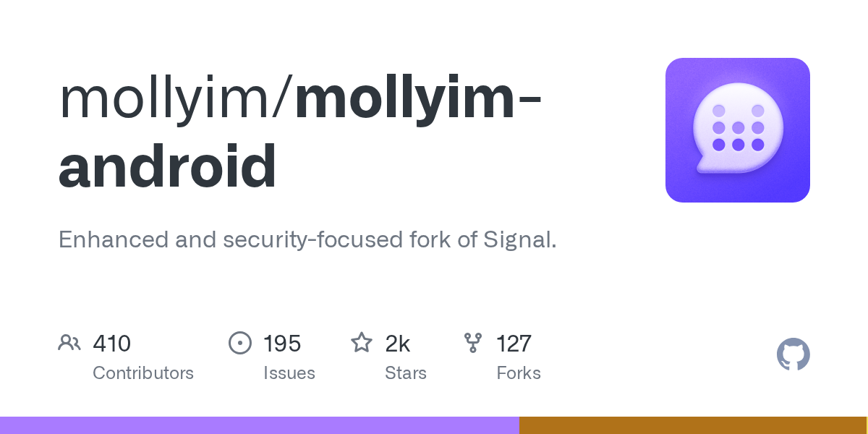Screen dimensions: 868x434
Task: Select the "Contributors" label
Action: click(x=143, y=373)
